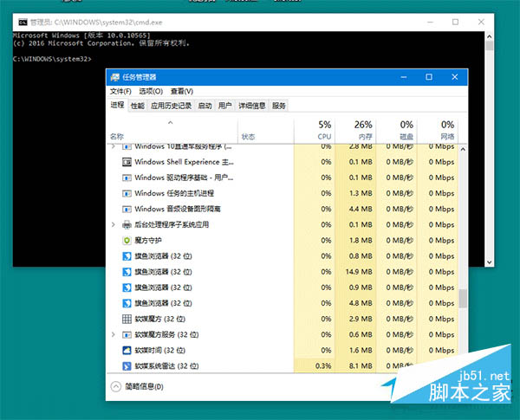The width and height of the screenshot is (520, 420).
Task: Click the cmd window scrollbar down arrow
Action: pos(489,262)
